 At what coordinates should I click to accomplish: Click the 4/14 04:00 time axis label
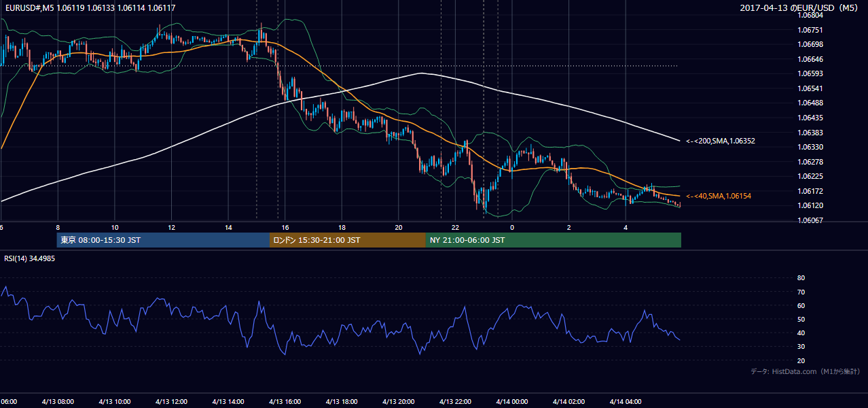(x=626, y=402)
